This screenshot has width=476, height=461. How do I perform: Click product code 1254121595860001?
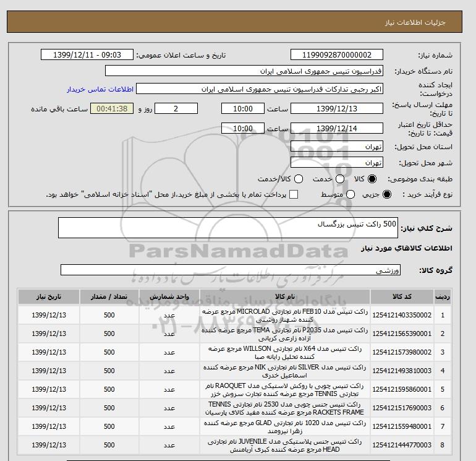(402, 389)
